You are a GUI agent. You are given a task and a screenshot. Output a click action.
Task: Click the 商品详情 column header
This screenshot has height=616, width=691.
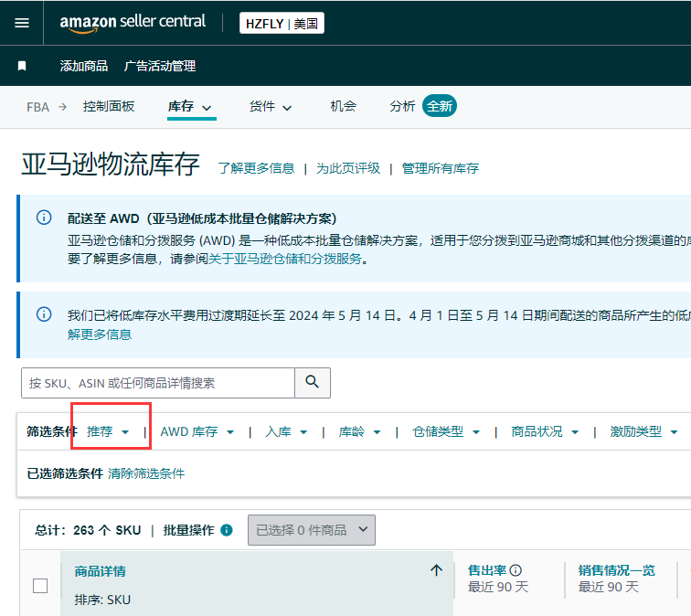click(100, 571)
